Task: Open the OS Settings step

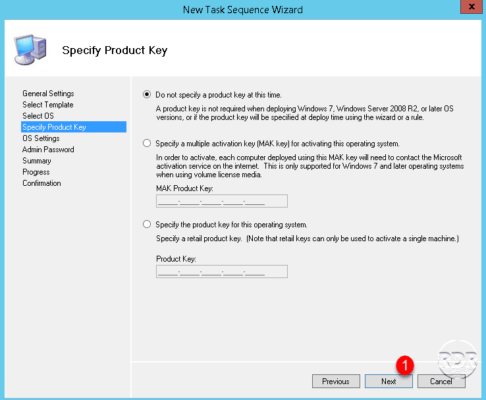Action: click(41, 138)
